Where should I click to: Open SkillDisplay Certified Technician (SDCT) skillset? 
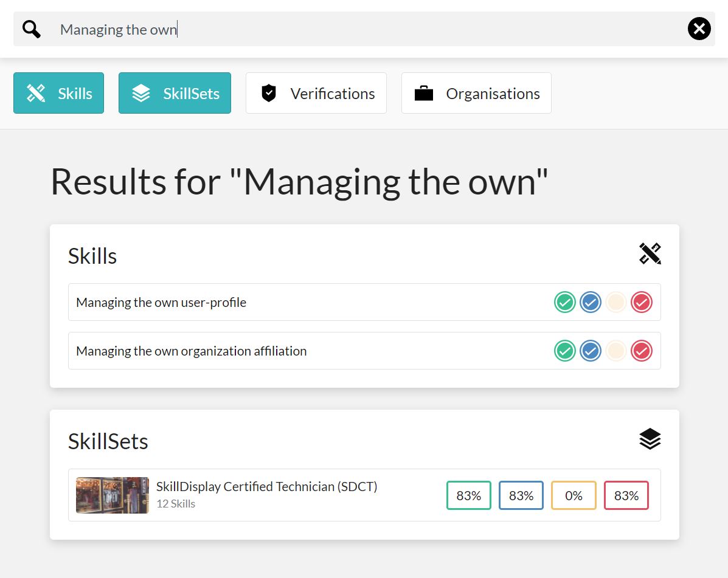364,495
